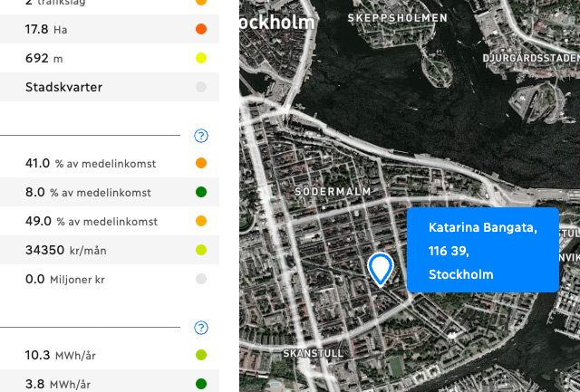Click the SÖDERMALM map label
580x392 pixels.
(333, 191)
